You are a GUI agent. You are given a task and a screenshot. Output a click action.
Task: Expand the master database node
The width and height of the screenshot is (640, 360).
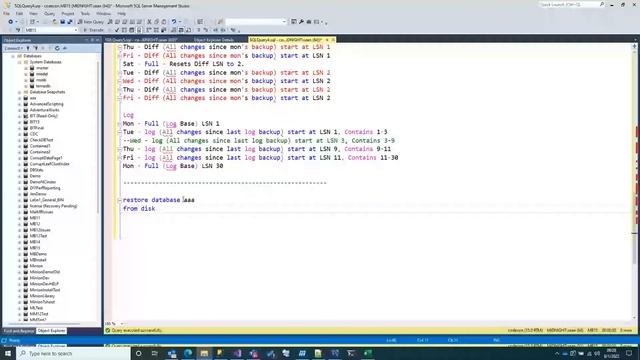[26, 68]
